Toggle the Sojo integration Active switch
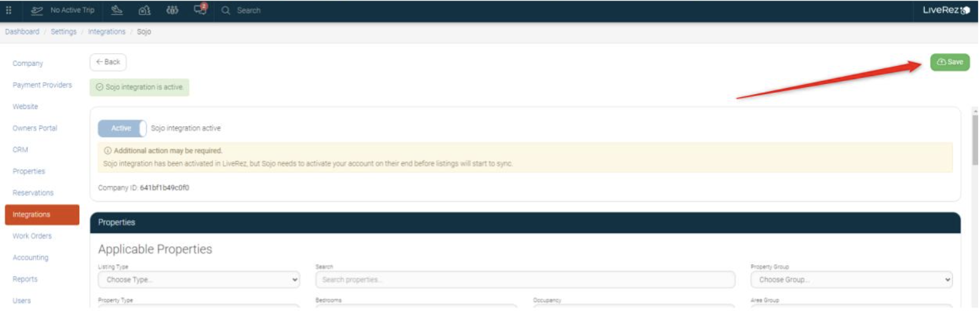 pyautogui.click(x=122, y=128)
